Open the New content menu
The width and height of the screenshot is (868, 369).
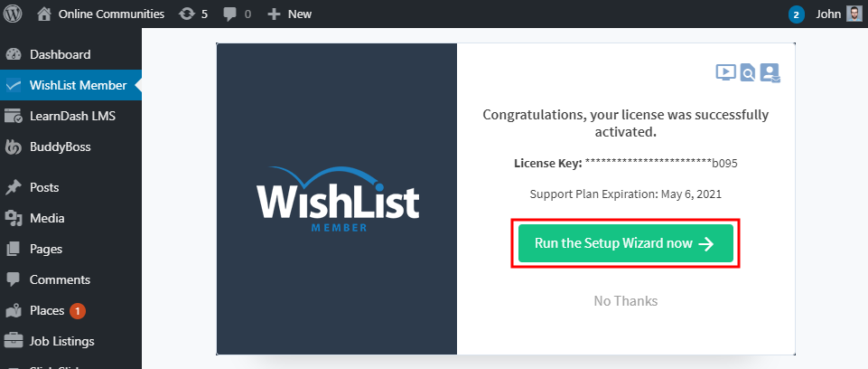point(289,14)
